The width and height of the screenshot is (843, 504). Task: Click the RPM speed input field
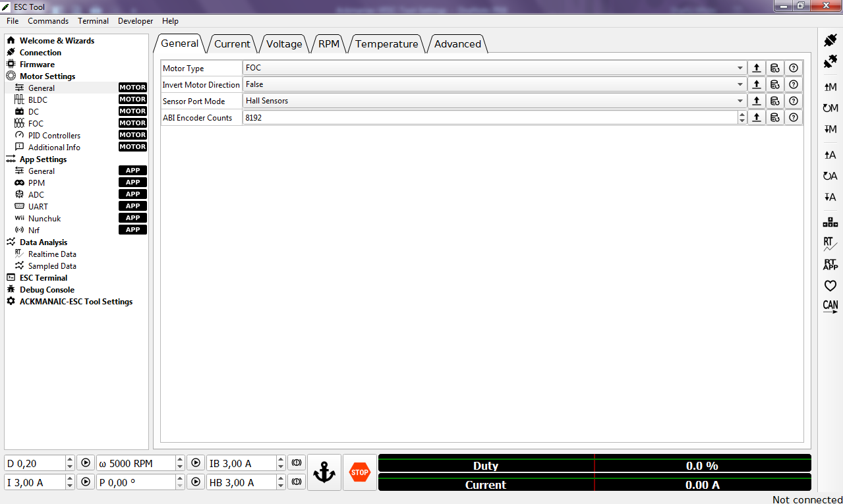(x=136, y=463)
